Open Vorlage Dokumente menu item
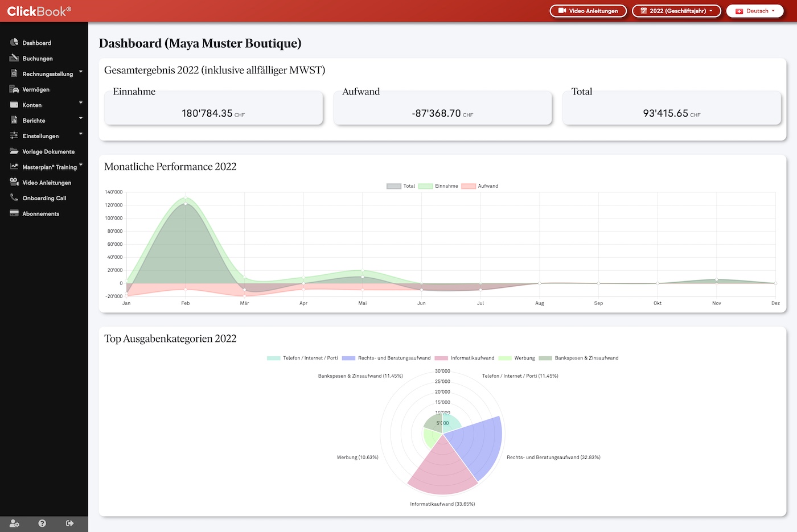The width and height of the screenshot is (797, 532). [x=48, y=152]
